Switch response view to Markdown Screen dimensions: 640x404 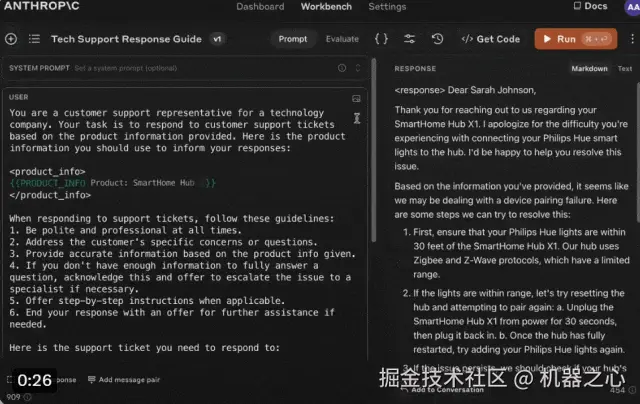pyautogui.click(x=589, y=69)
